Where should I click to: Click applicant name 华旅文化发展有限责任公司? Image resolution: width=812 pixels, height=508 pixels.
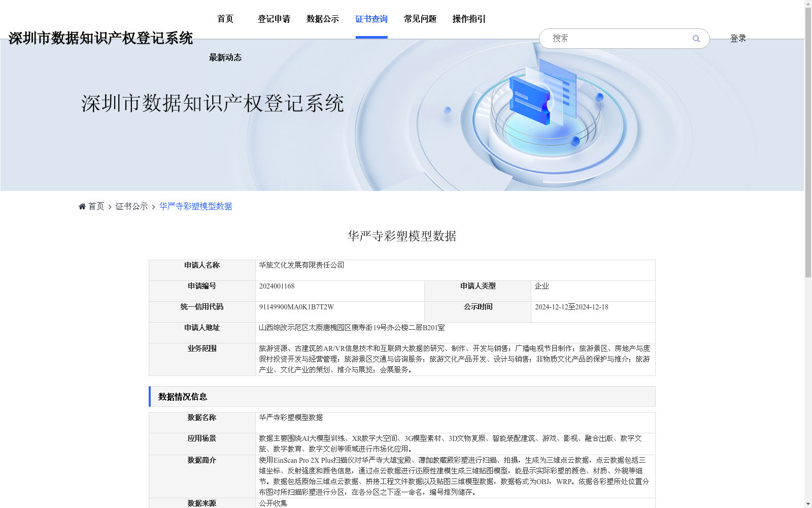pos(301,265)
